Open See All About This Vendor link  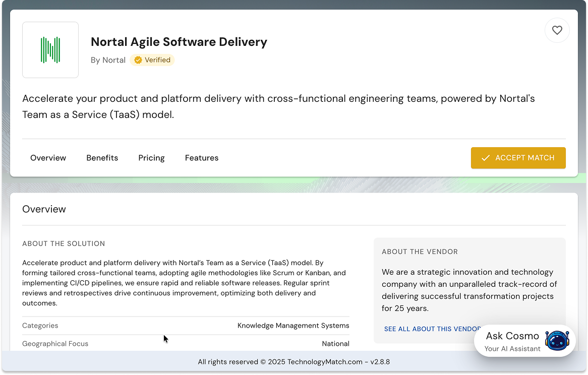click(432, 329)
